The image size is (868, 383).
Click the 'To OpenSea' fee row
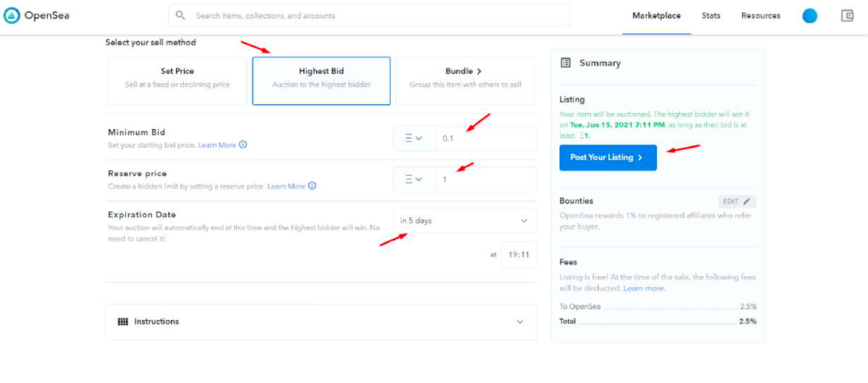tap(658, 307)
